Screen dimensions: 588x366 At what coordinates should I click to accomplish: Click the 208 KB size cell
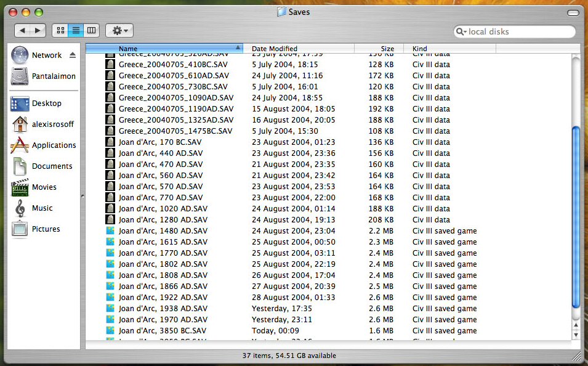381,219
